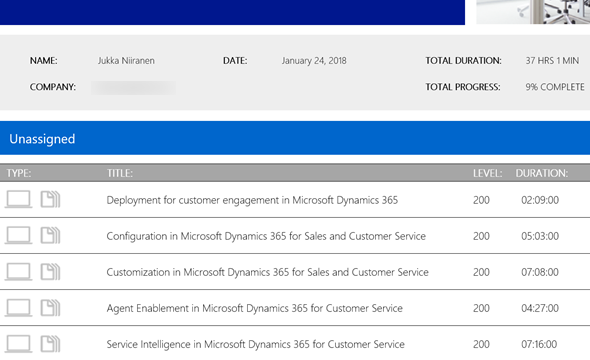The width and height of the screenshot is (590, 360).
Task: Click laptop icon in Customization course row
Action: tap(18, 271)
